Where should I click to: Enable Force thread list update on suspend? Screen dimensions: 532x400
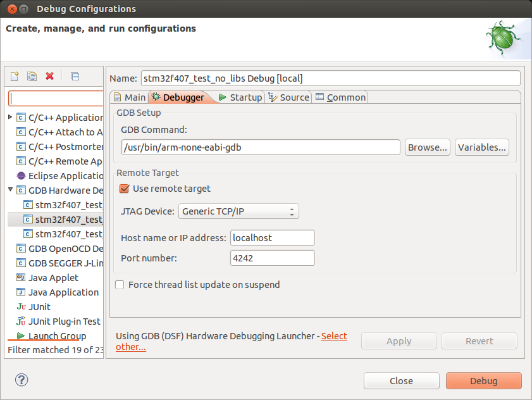(x=120, y=285)
